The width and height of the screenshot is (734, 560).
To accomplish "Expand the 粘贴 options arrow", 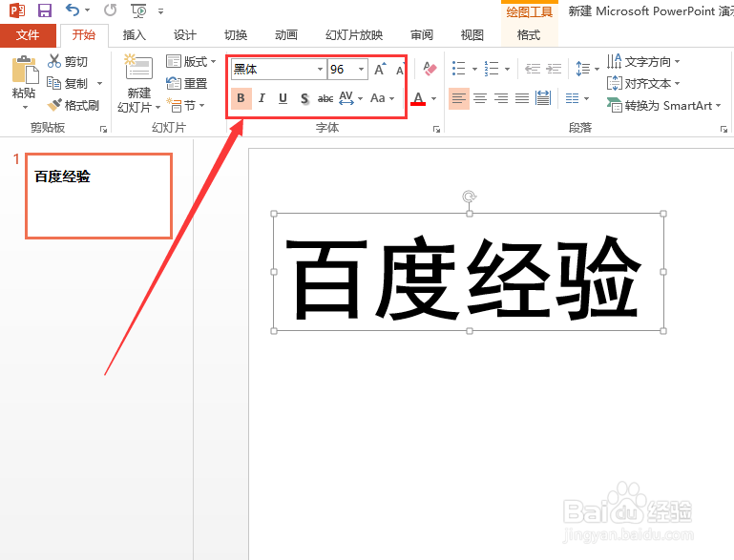I will pos(25,107).
